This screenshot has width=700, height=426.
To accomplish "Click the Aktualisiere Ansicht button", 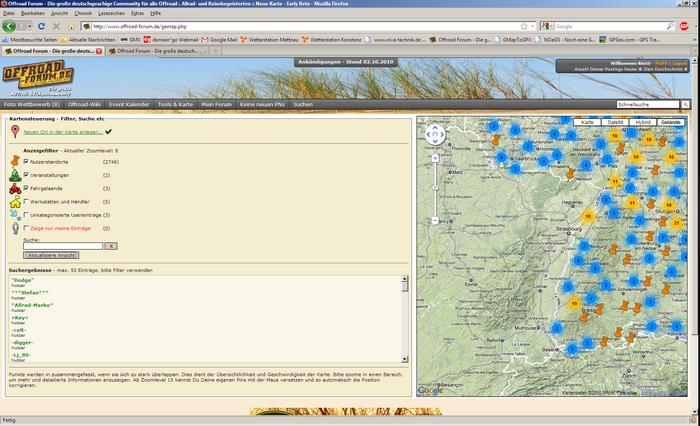I will coord(51,255).
